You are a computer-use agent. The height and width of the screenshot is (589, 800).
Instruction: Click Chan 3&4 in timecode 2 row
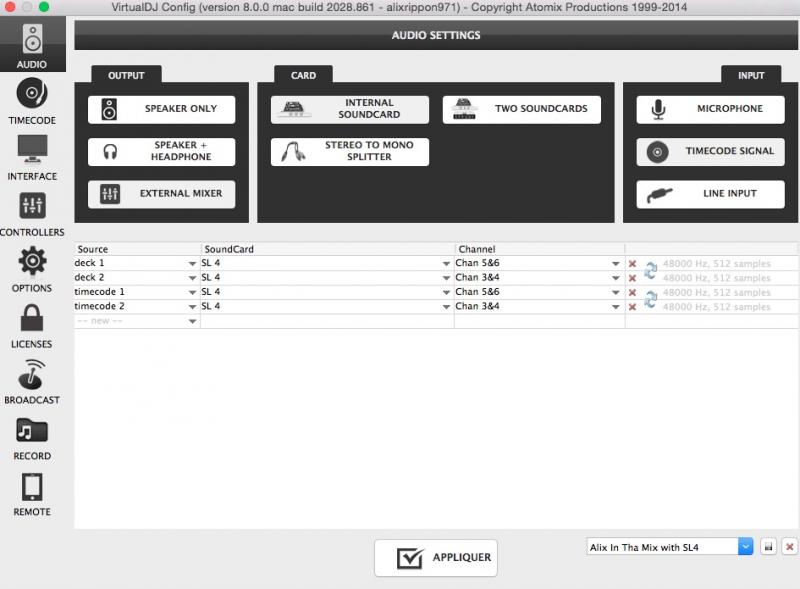tap(478, 306)
